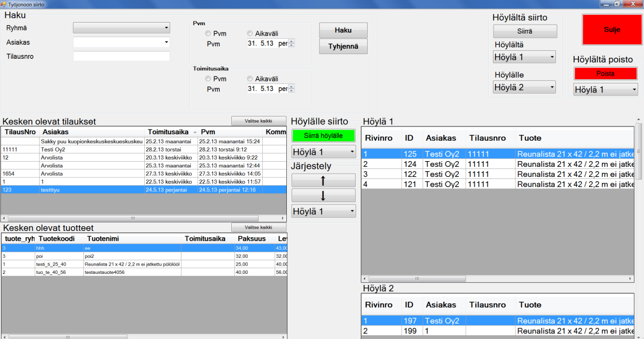
Task: Select order row 12 Arvolista
Action: (x=144, y=157)
